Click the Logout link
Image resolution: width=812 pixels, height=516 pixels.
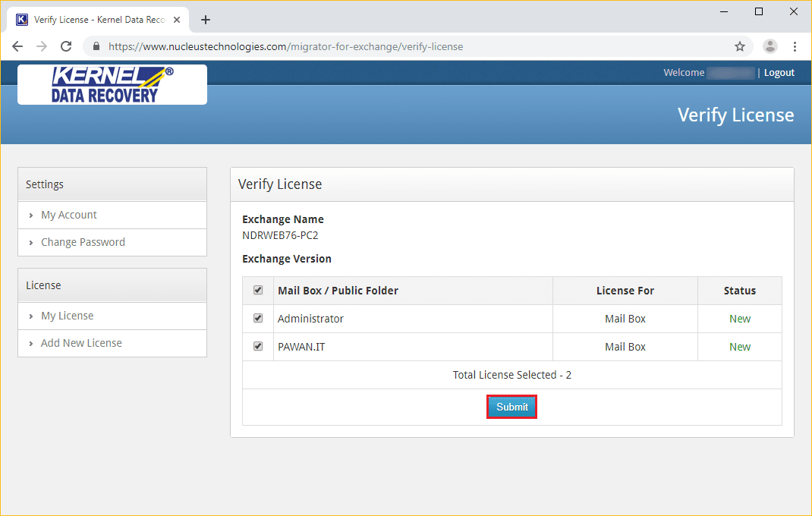tap(779, 73)
